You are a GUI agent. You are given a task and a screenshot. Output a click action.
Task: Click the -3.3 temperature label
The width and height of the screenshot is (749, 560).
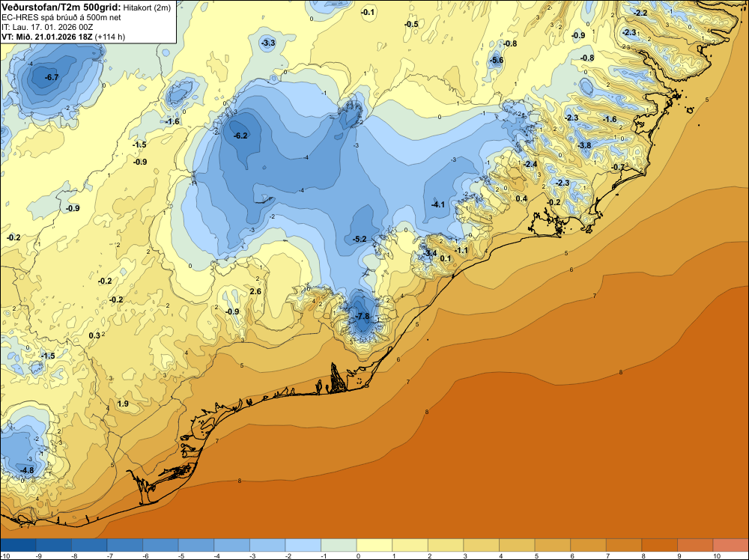(x=268, y=43)
